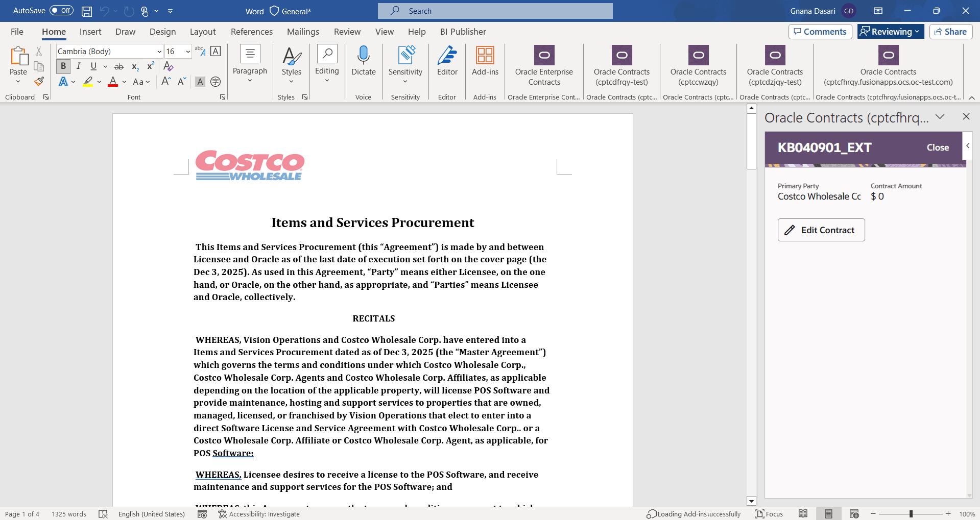Screen dimensions: 980x520
Task: Apply Strikethrough formatting
Action: 119,66
